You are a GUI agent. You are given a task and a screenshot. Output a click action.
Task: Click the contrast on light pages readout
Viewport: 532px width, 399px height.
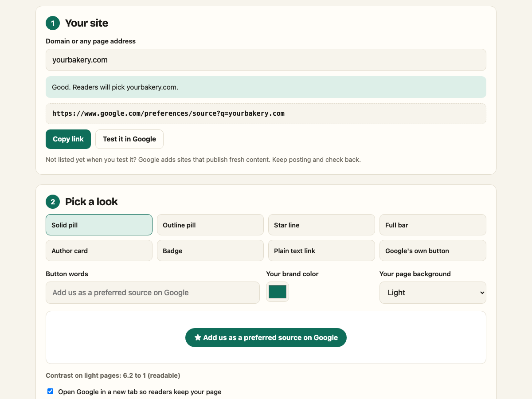(113, 376)
